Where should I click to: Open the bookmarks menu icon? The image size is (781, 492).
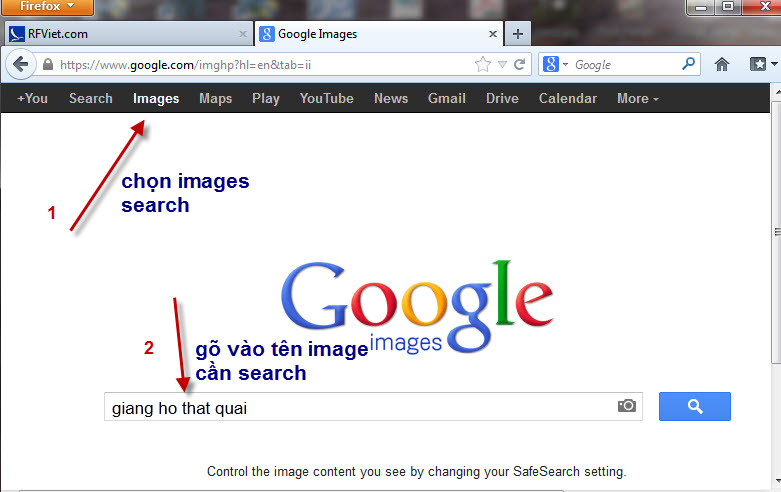tap(759, 64)
